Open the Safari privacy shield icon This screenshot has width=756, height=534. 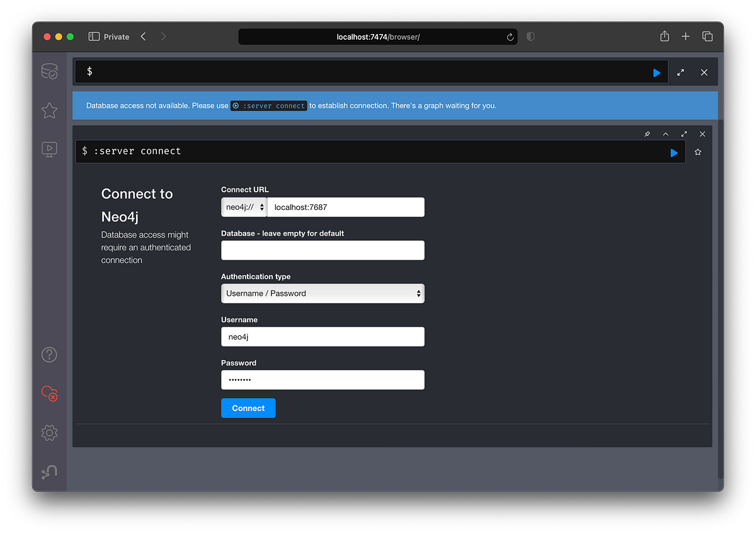click(530, 37)
